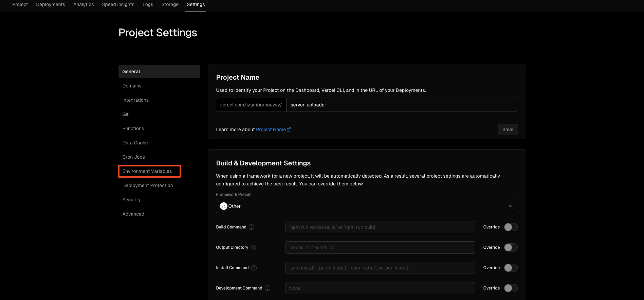
Task: Click the external link icon beside Project Name
Action: click(x=289, y=129)
